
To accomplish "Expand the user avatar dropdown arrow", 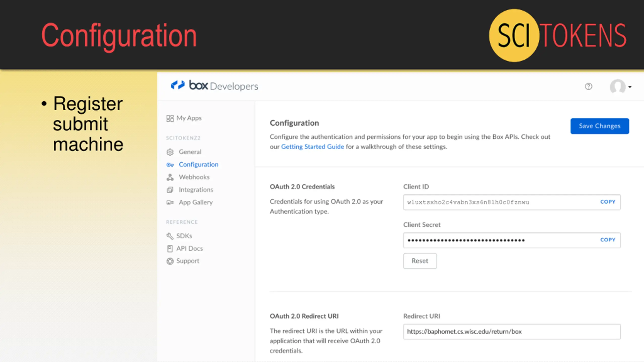I will point(630,87).
